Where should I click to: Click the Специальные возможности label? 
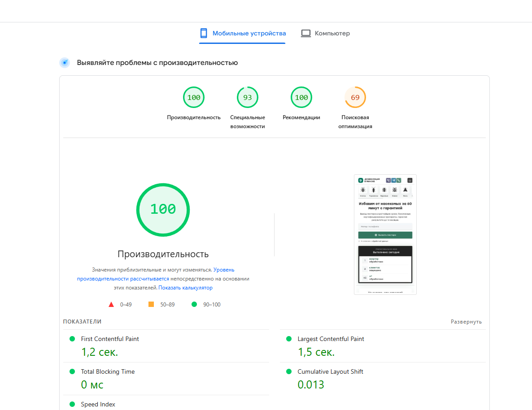[247, 121]
